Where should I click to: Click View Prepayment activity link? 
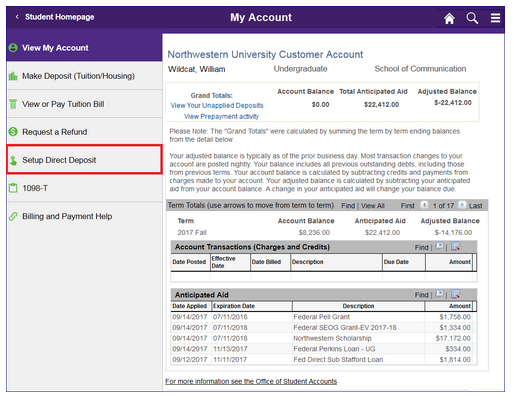coord(221,116)
